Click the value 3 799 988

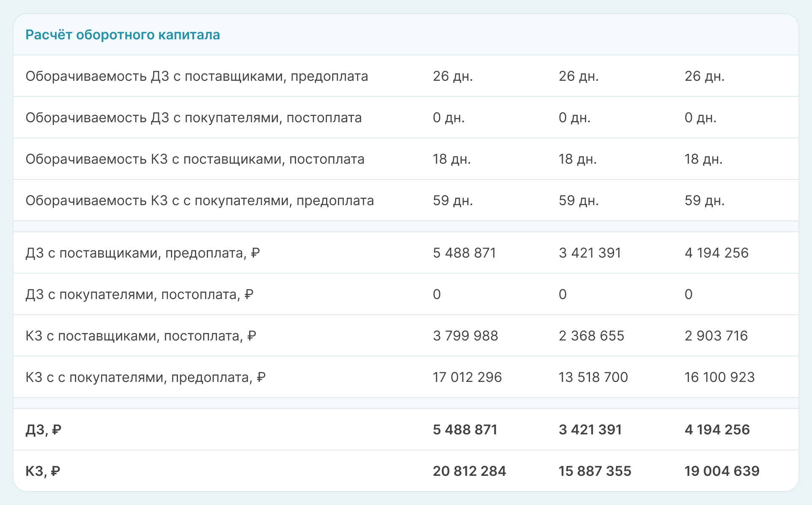(465, 336)
